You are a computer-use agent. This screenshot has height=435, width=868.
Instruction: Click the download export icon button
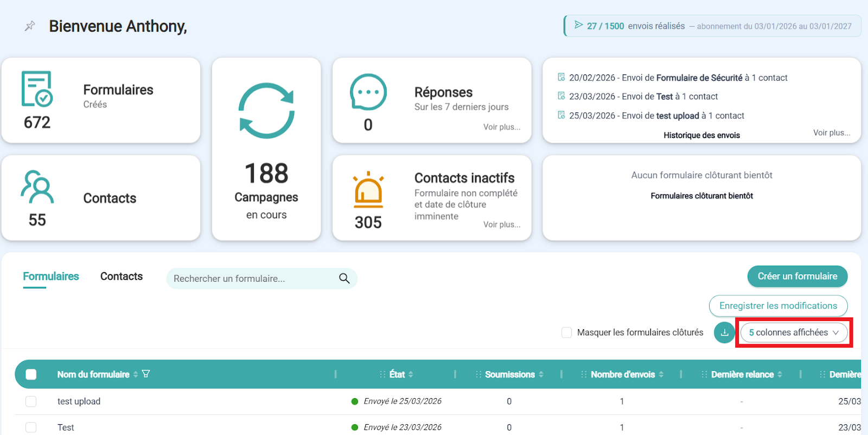pyautogui.click(x=724, y=332)
